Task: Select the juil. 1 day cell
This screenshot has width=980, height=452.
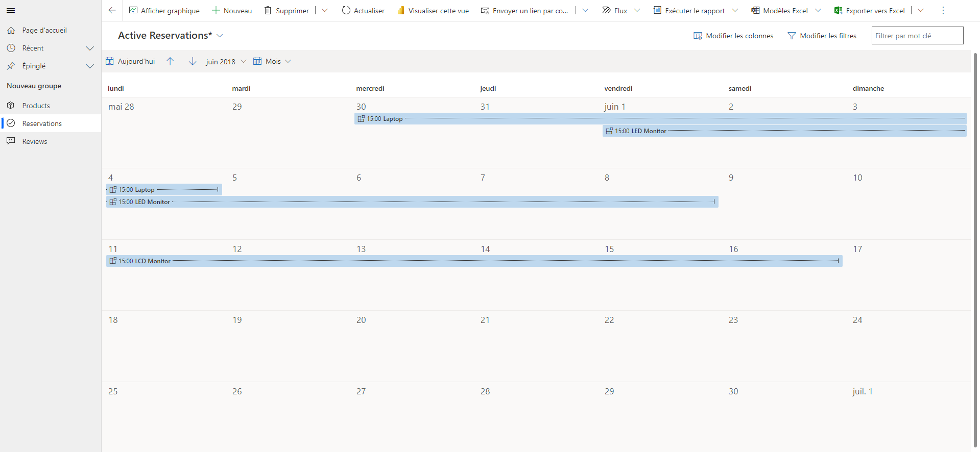Action: [863, 391]
